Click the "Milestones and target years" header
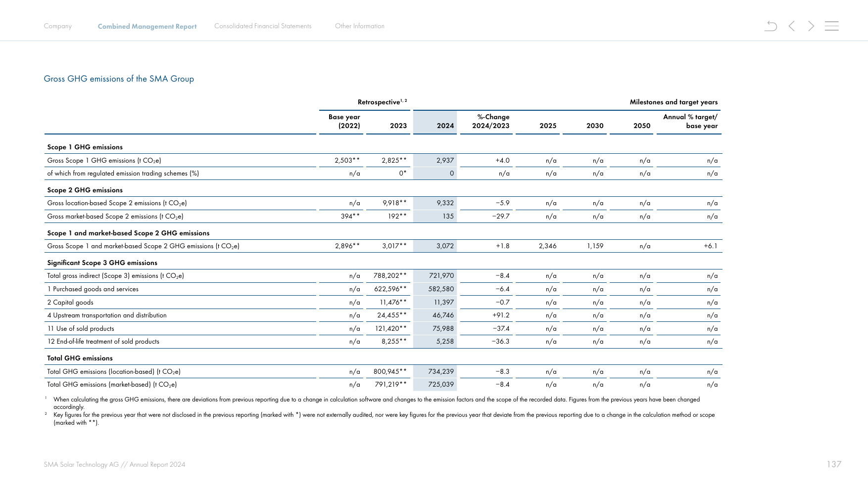 (674, 102)
